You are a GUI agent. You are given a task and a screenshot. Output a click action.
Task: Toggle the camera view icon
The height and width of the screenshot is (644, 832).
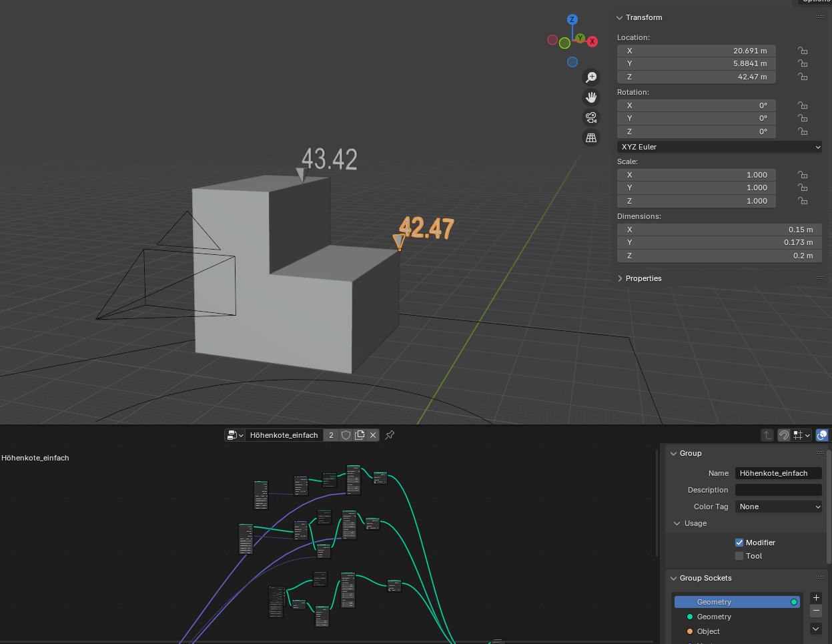click(x=591, y=117)
